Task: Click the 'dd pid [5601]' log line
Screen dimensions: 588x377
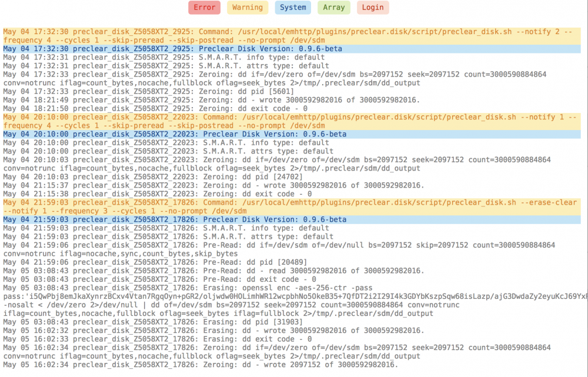Action: point(149,92)
